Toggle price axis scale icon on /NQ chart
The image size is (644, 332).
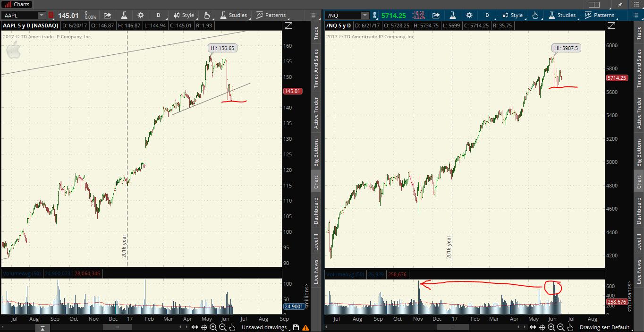[611, 25]
